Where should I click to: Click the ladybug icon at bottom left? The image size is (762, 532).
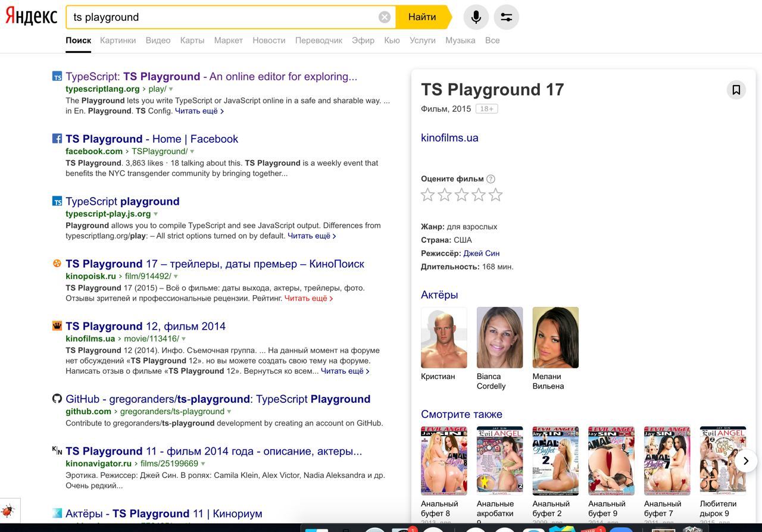coord(8,511)
